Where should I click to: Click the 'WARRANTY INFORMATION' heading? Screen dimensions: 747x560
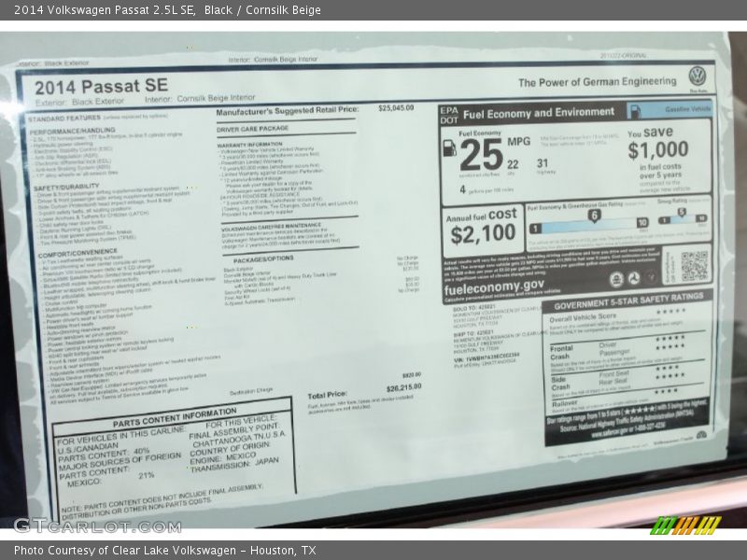tap(249, 145)
